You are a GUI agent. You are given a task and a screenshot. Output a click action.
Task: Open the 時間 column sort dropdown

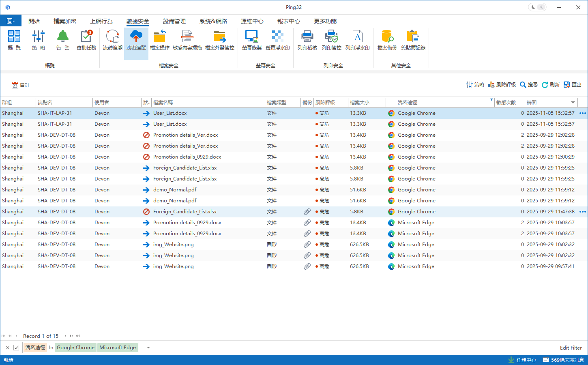(573, 103)
